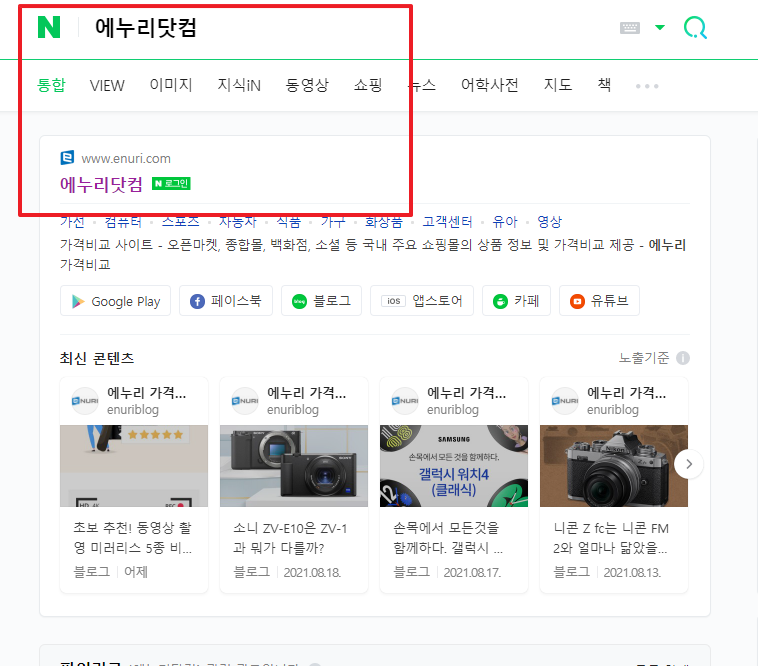Click the green search magnifier button
This screenshot has height=666, width=758.
click(x=695, y=28)
